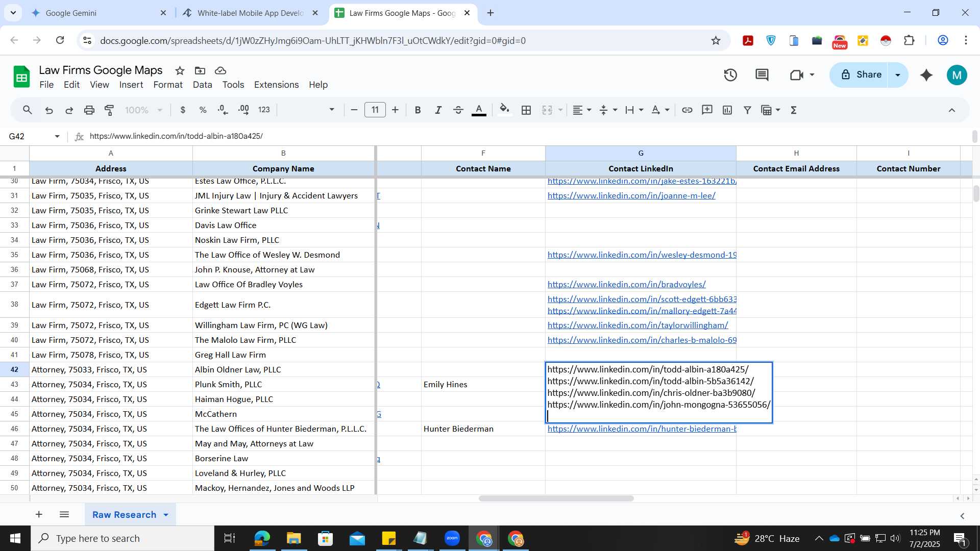This screenshot has height=551, width=980.
Task: Open the bradvoyles LinkedIn link
Action: (626, 284)
